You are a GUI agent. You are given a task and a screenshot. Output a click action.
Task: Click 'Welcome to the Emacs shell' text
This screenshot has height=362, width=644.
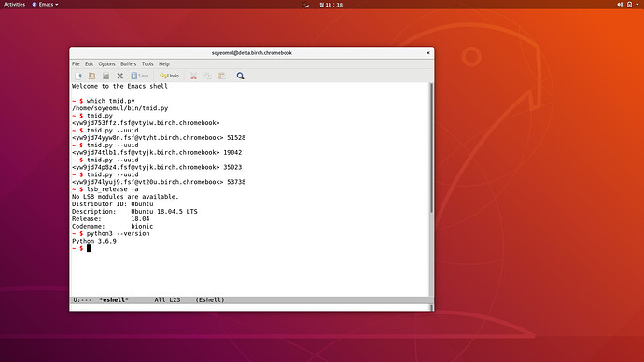(x=119, y=86)
